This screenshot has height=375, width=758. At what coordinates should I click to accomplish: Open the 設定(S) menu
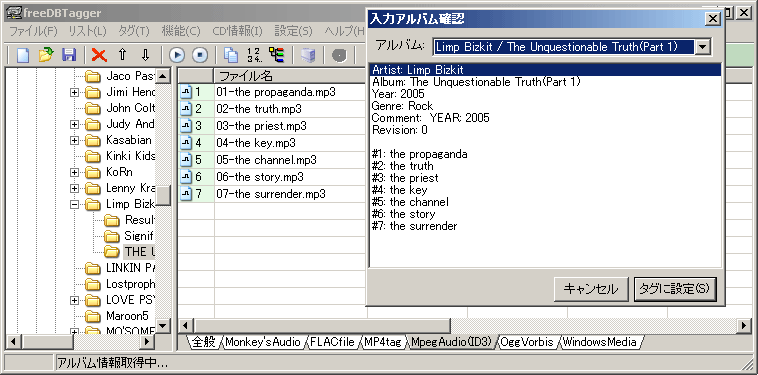tap(293, 31)
